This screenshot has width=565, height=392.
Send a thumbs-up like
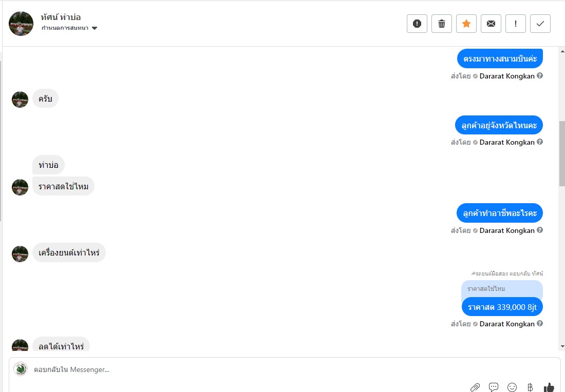pyautogui.click(x=549, y=387)
